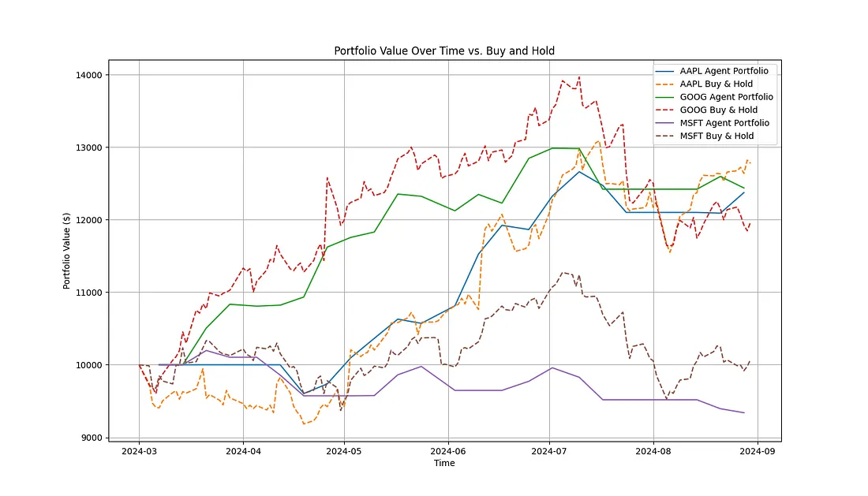868x496 pixels.
Task: Click the x-axis date label 2024-09
Action: [757, 451]
